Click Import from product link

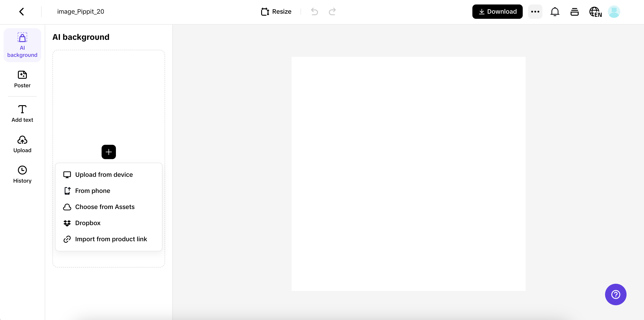tap(111, 239)
